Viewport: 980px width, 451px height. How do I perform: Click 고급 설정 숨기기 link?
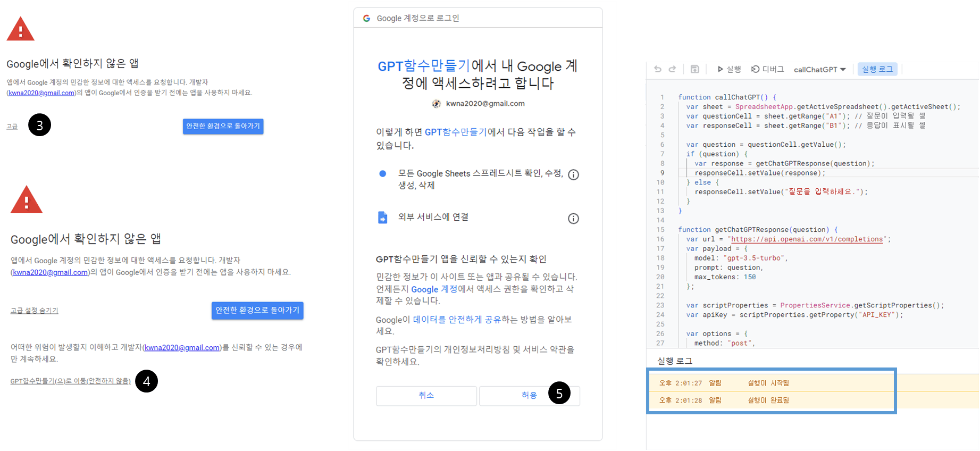click(x=35, y=311)
